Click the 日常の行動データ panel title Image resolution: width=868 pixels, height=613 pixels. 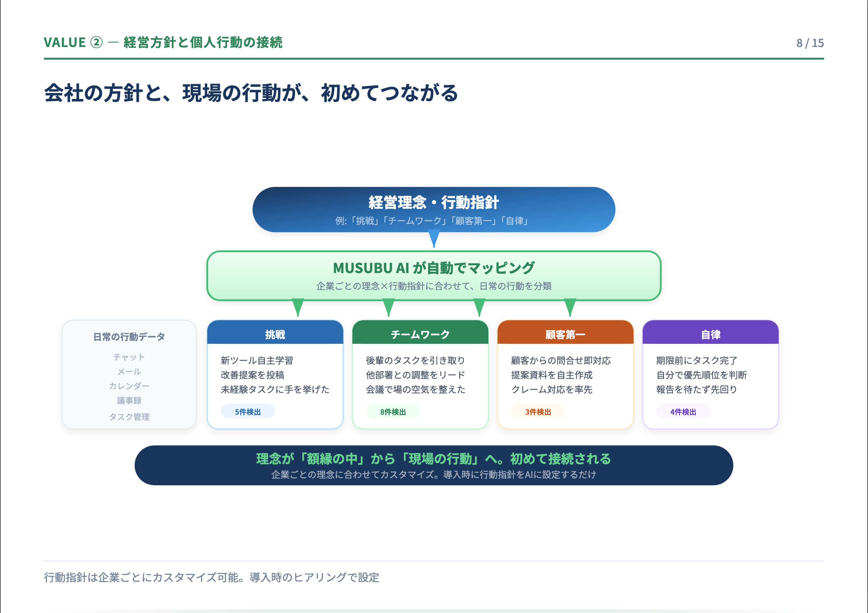129,336
